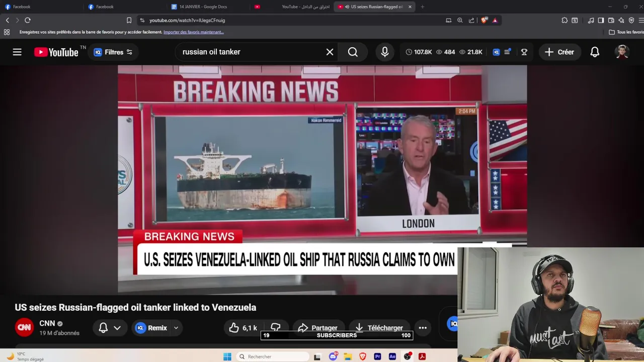
Task: Click the 21.8K views stat
Action: click(x=470, y=52)
